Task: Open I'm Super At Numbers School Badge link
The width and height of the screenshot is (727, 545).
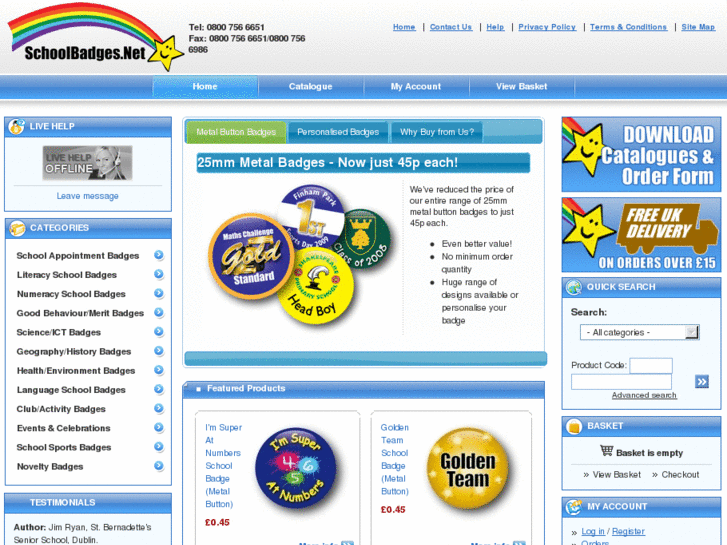Action: (223, 466)
